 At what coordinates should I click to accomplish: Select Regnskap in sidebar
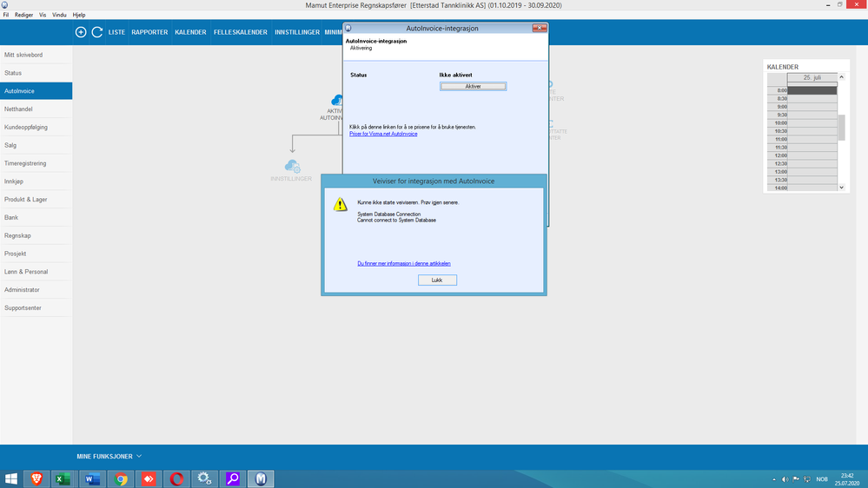click(36, 235)
